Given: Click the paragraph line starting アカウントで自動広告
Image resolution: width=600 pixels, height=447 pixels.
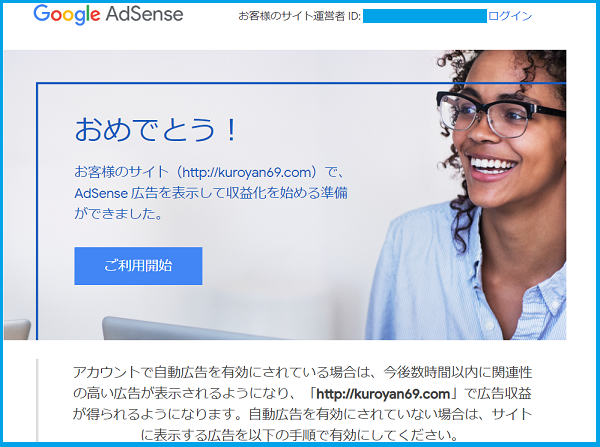Looking at the screenshot, I should (x=302, y=372).
